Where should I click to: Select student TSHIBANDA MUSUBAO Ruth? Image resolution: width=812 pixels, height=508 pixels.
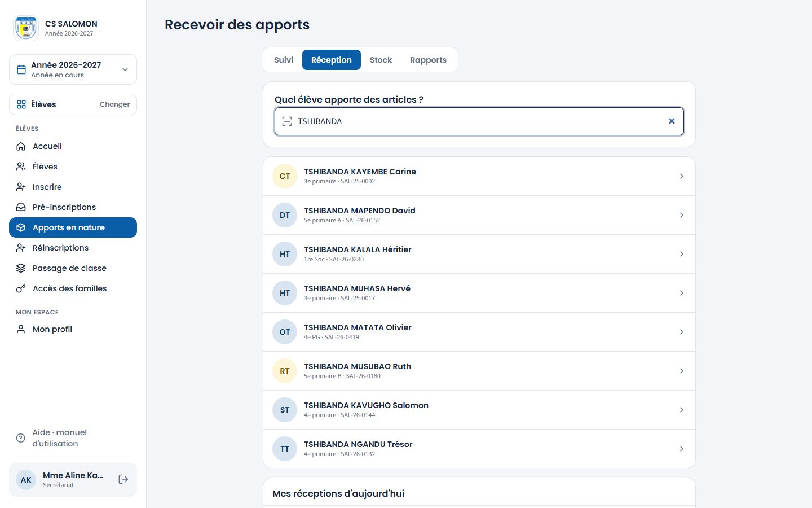tap(479, 371)
